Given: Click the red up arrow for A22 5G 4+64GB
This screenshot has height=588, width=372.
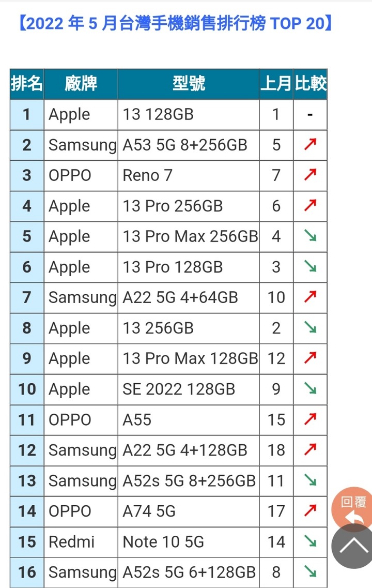Looking at the screenshot, I should pyautogui.click(x=310, y=297).
